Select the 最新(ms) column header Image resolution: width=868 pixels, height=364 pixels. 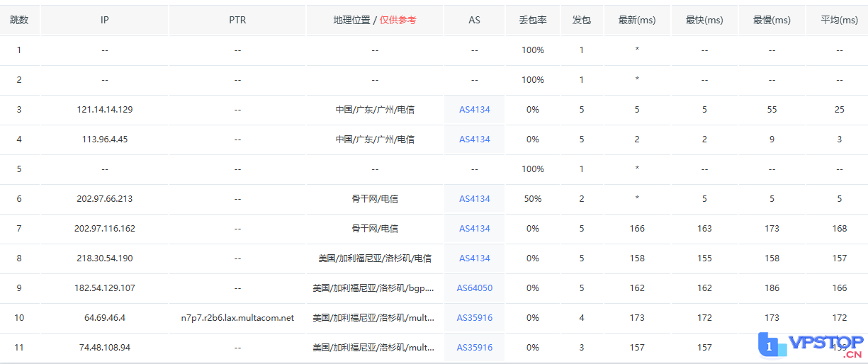tap(637, 21)
